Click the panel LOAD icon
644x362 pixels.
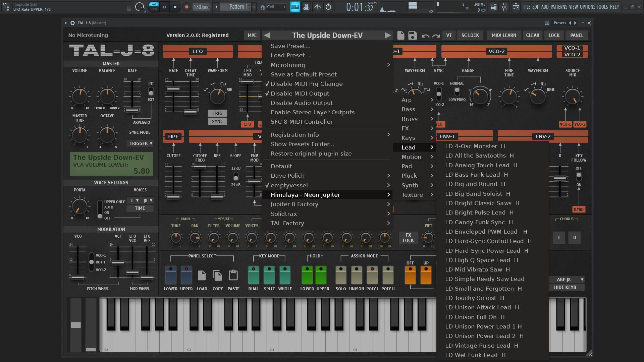coord(202,276)
